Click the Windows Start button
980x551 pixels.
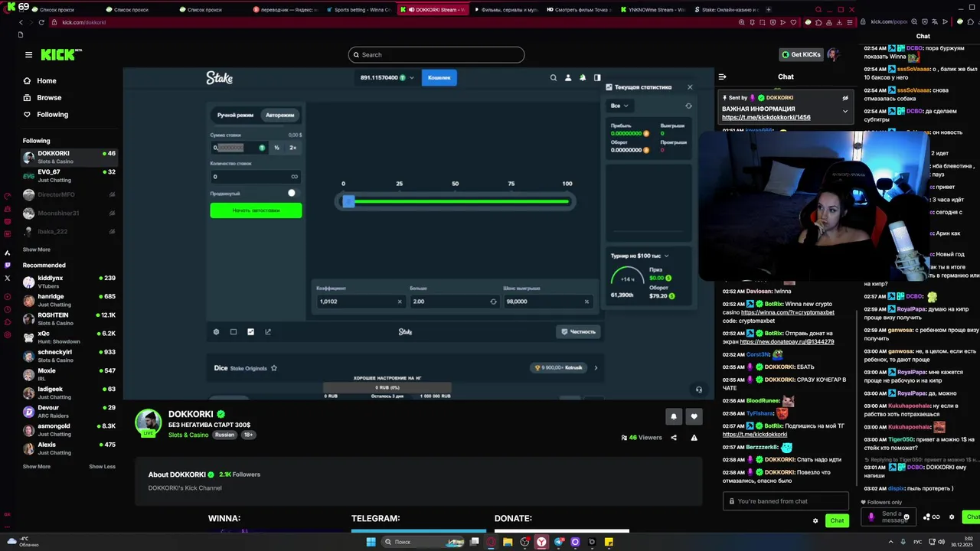click(371, 542)
